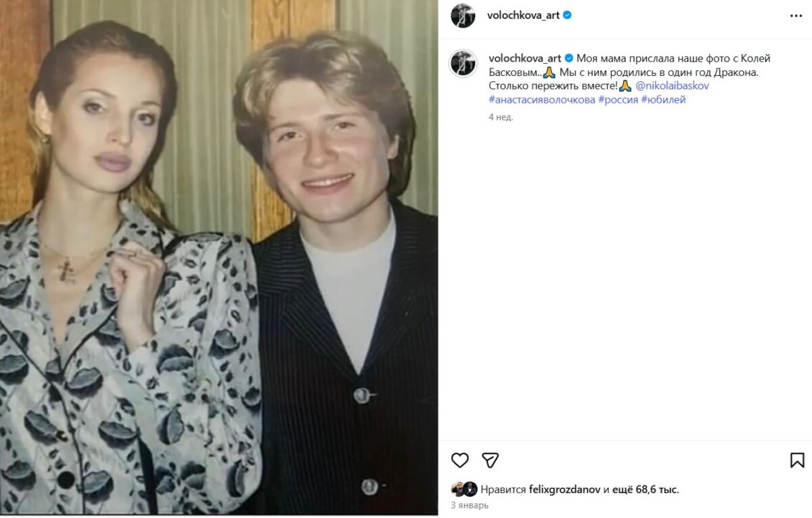Open the #юбилей hashtag
Image resolution: width=812 pixels, height=518 pixels.
(664, 100)
